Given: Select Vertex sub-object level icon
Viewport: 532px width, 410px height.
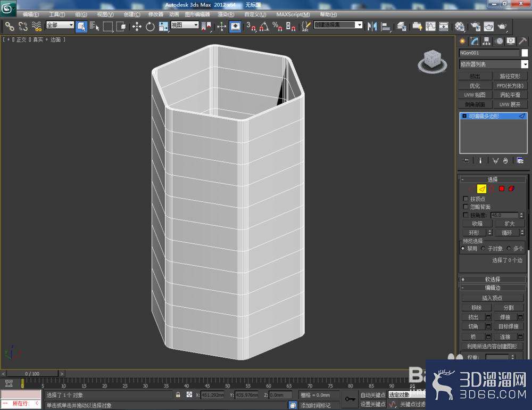Looking at the screenshot, I should [472, 188].
